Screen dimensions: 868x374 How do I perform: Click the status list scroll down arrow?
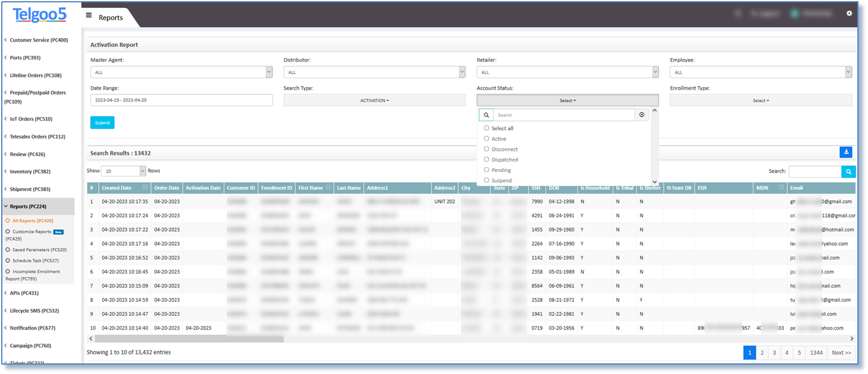(x=655, y=182)
